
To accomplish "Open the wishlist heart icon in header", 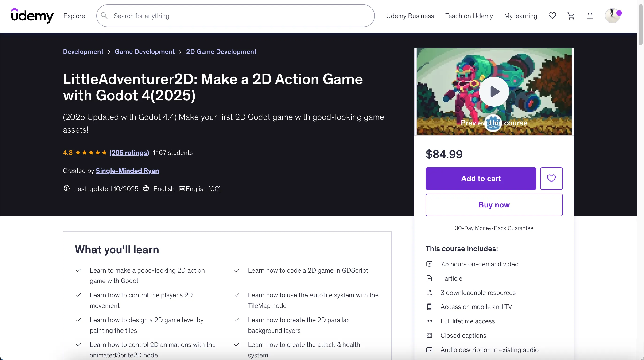I will point(552,16).
